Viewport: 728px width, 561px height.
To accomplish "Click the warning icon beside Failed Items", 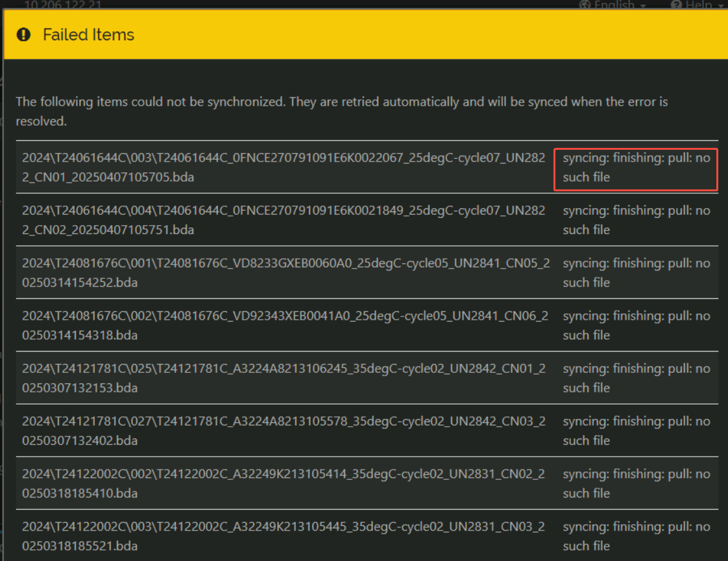I will tap(23, 34).
